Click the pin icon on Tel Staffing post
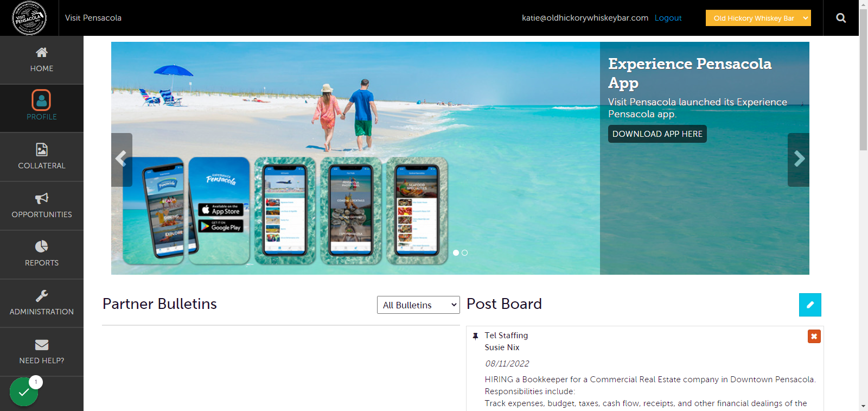The width and height of the screenshot is (868, 411). tap(475, 336)
